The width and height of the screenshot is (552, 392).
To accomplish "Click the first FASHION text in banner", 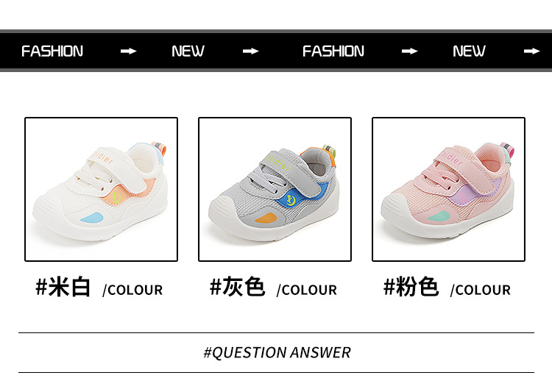I will click(x=52, y=51).
